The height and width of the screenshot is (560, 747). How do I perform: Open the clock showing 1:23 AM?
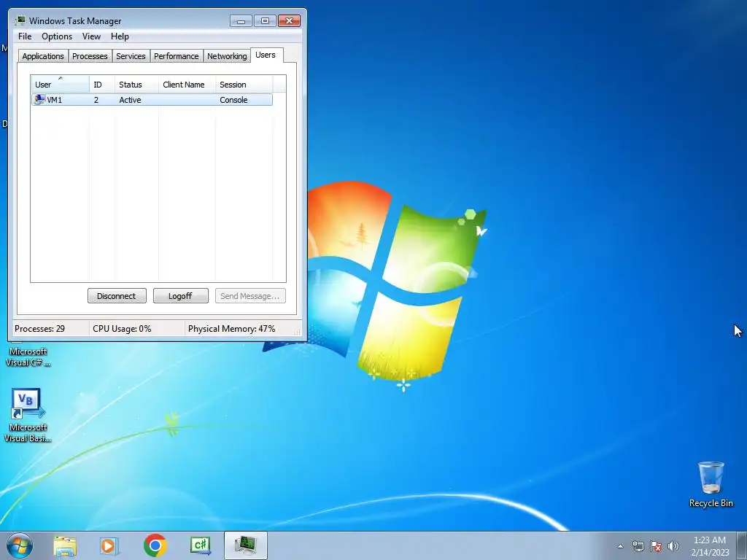tap(710, 546)
